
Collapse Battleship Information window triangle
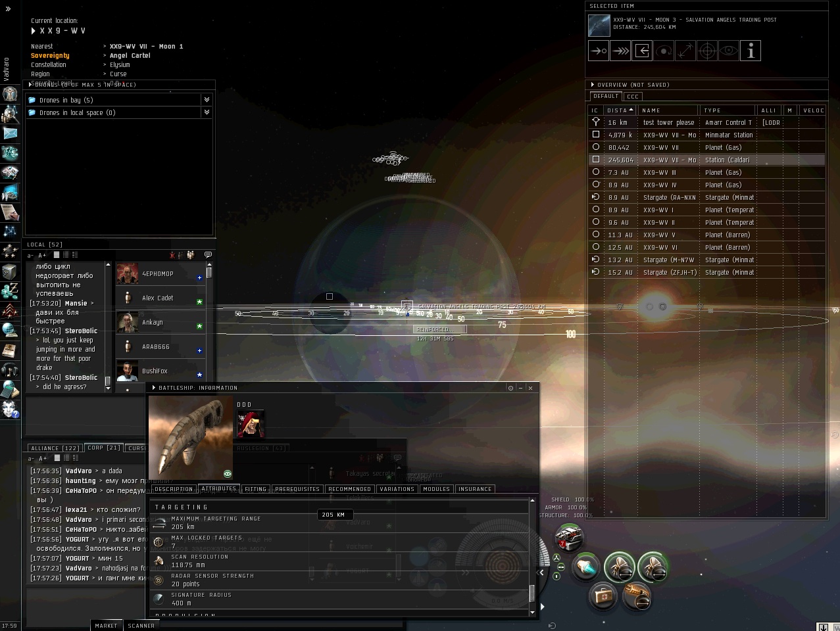pyautogui.click(x=154, y=388)
